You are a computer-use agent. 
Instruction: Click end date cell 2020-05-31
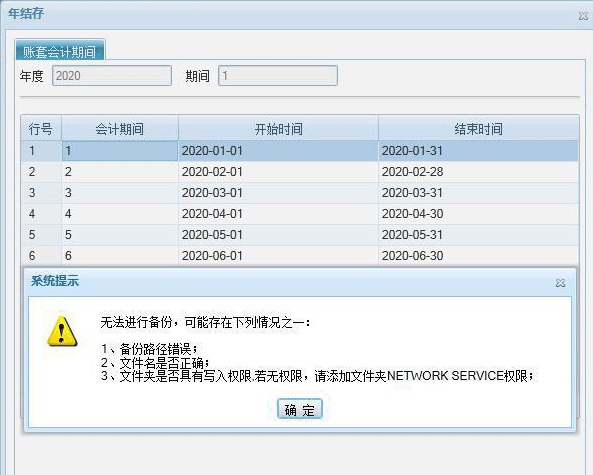click(x=478, y=235)
